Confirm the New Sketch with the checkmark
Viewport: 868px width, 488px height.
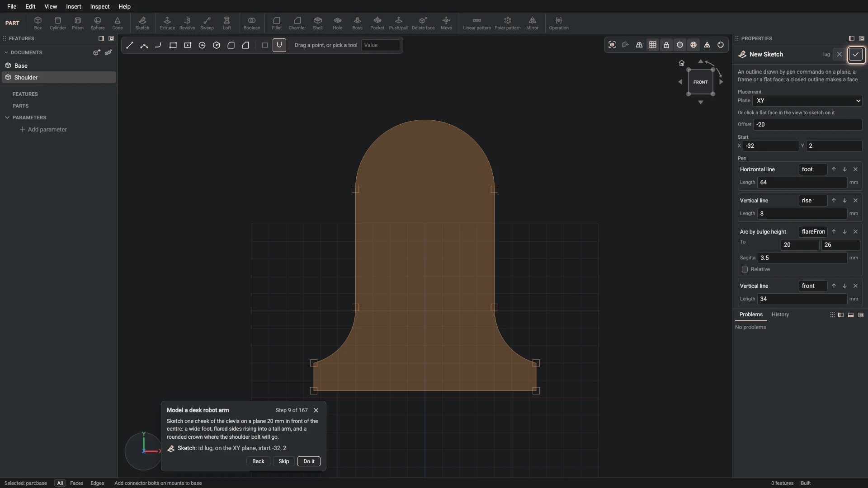coord(856,55)
